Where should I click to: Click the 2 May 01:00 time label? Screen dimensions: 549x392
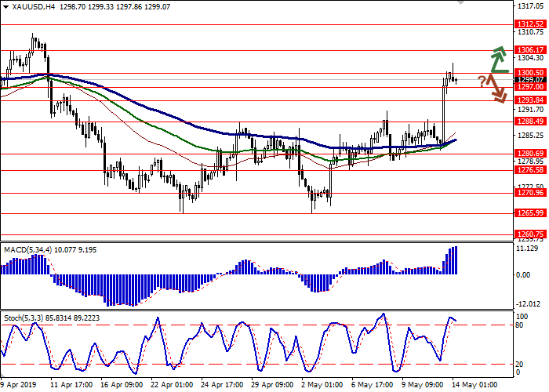(x=320, y=386)
